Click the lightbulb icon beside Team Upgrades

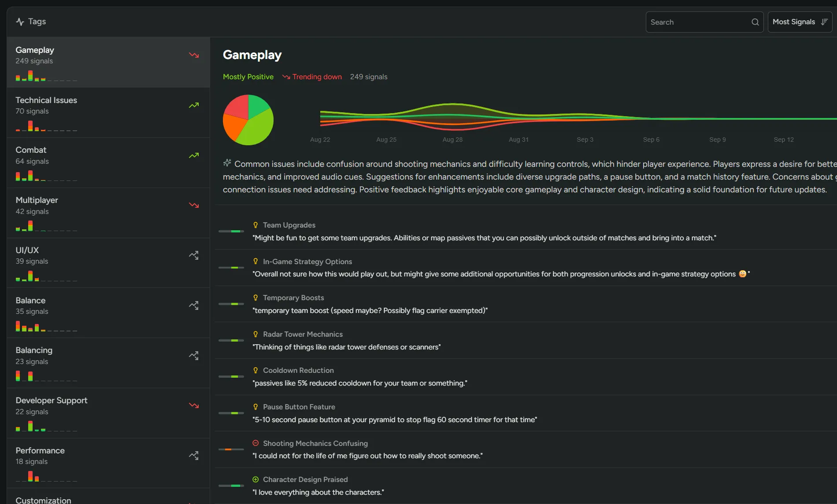(x=256, y=225)
